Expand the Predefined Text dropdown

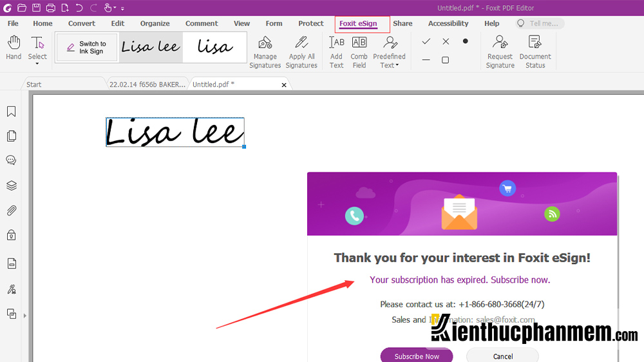[397, 66]
